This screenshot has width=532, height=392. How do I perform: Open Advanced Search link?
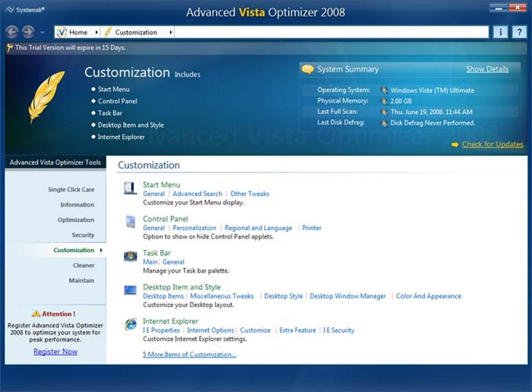point(198,193)
